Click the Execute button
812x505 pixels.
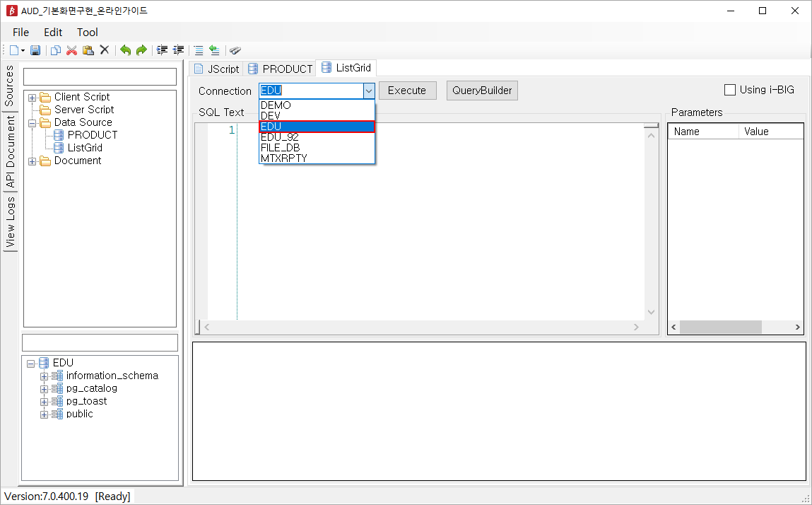pos(408,91)
